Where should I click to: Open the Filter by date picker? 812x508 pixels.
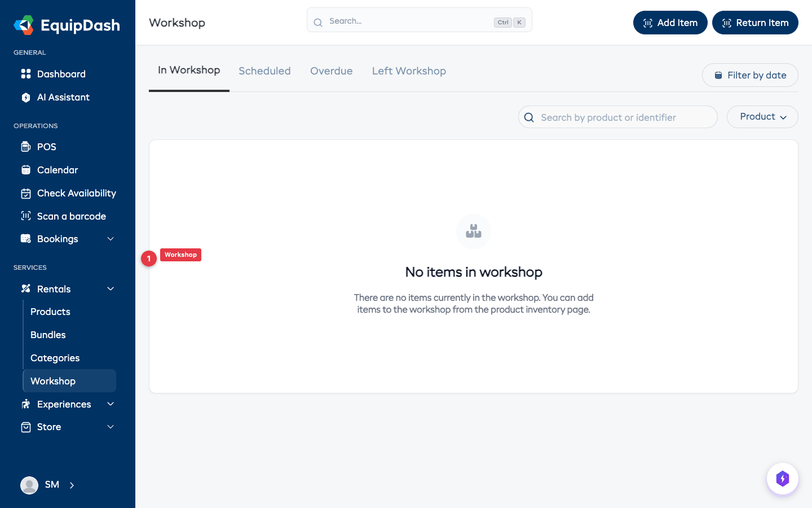coord(750,75)
